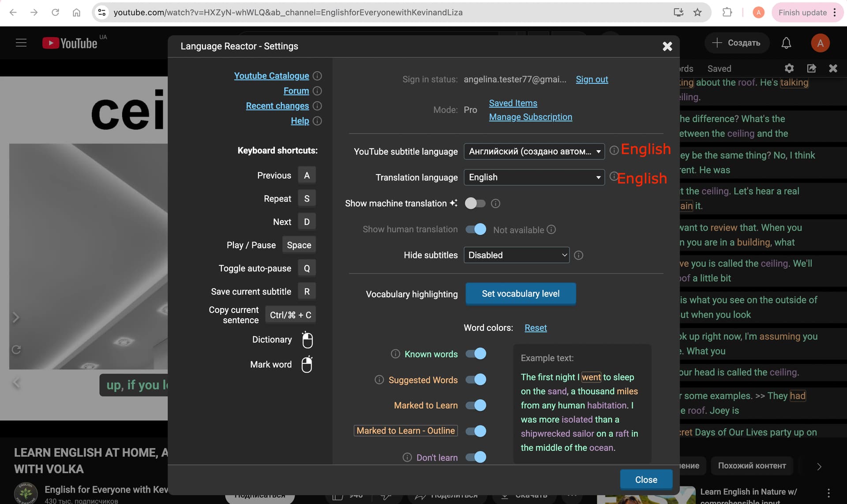Screen dimensions: 847x504
Task: Click the Close button at dialog bottom
Action: click(x=646, y=480)
